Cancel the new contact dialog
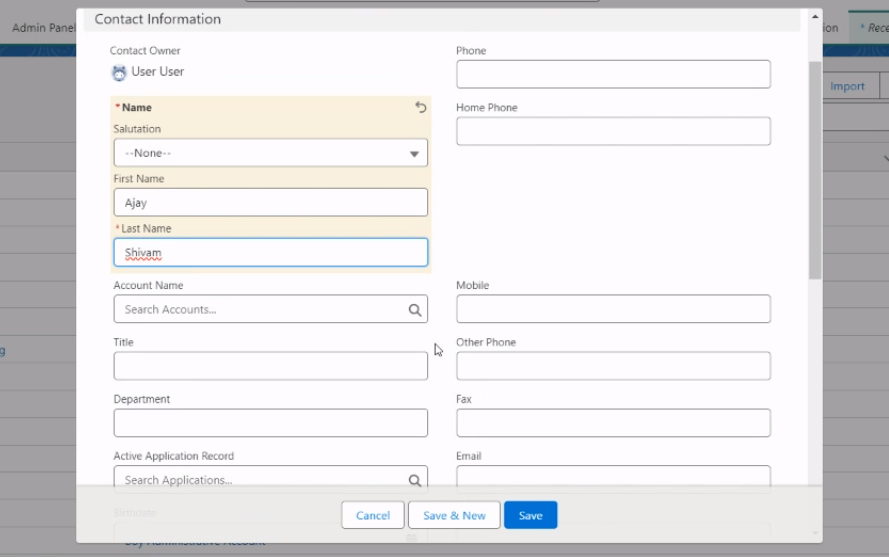Viewport: 889px width, 557px height. click(x=373, y=515)
